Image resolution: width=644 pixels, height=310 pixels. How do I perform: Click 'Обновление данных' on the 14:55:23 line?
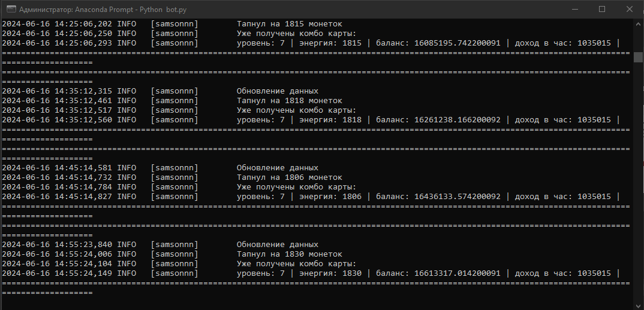click(277, 245)
